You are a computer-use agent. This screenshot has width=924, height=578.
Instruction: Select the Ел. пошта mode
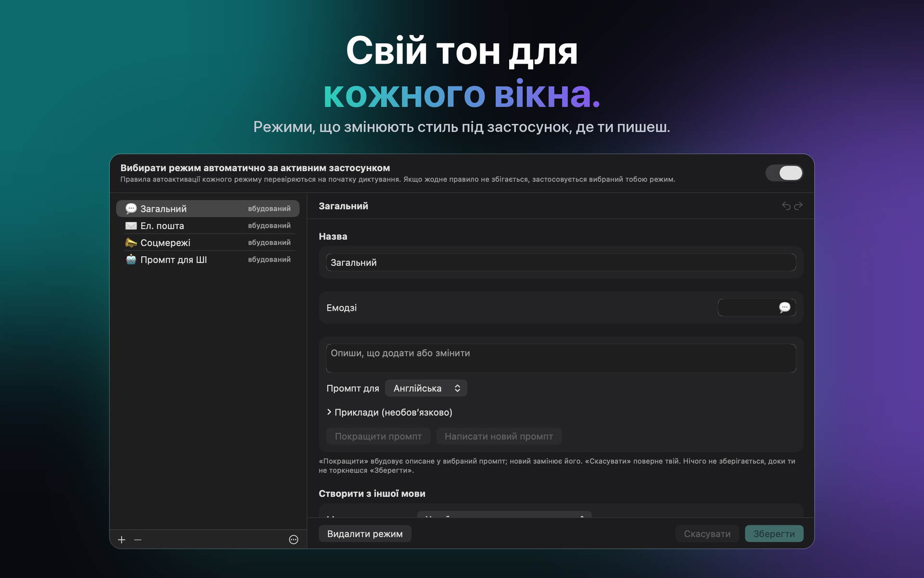208,225
